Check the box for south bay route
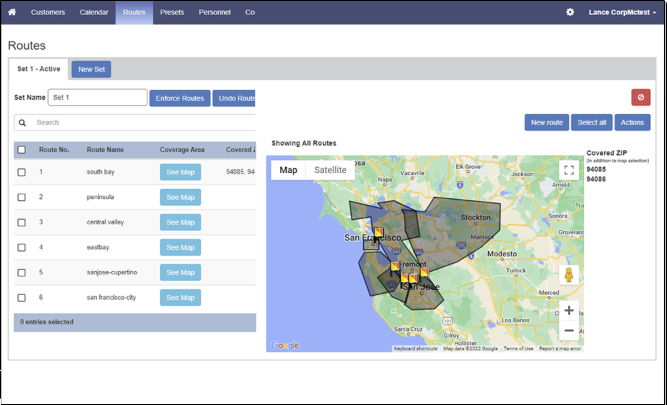 pyautogui.click(x=22, y=172)
